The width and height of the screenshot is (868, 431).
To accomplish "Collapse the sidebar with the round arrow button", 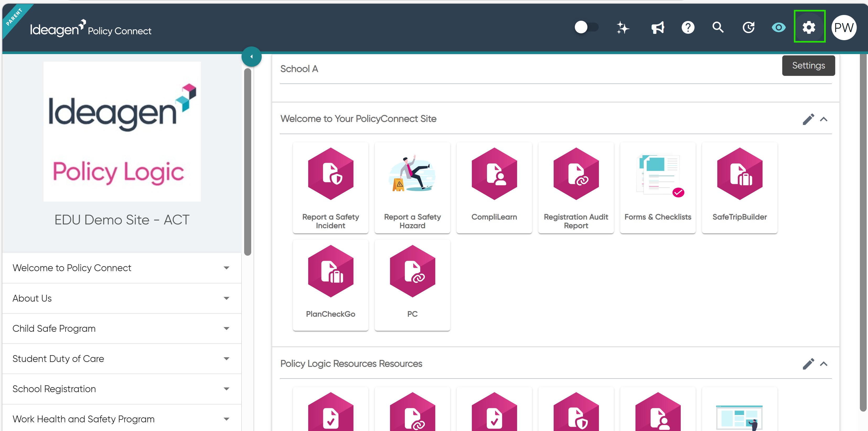I will [251, 56].
